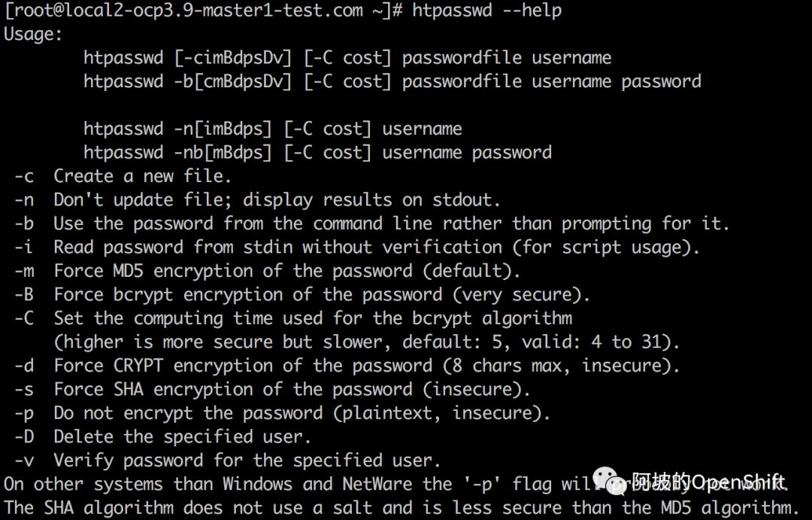Click the '-B' Force bcrypt encryption line

pyautogui.click(x=302, y=294)
